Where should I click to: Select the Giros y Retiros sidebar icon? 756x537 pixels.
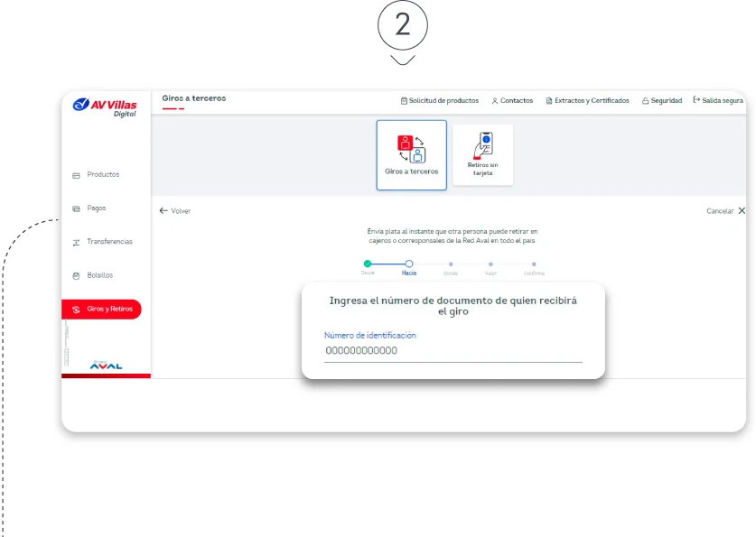pyautogui.click(x=77, y=309)
